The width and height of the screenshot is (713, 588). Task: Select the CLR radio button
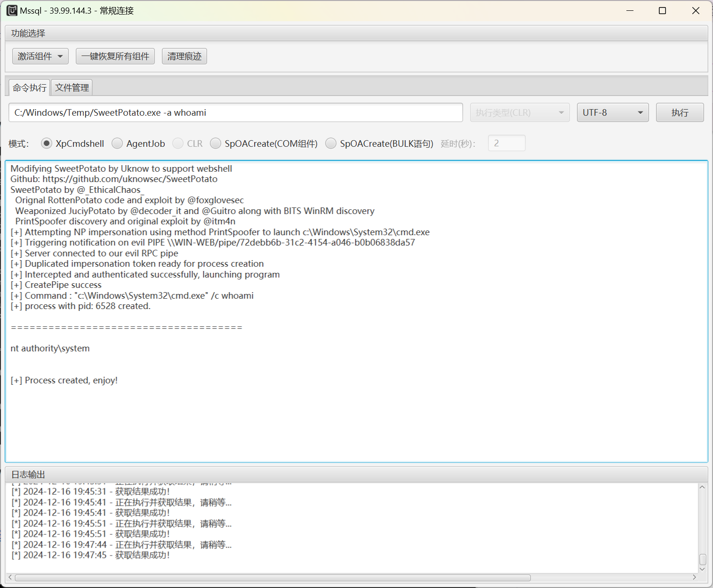point(178,143)
